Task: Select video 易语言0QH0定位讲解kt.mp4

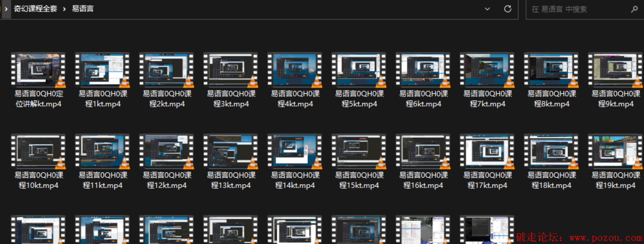Action: click(x=38, y=70)
